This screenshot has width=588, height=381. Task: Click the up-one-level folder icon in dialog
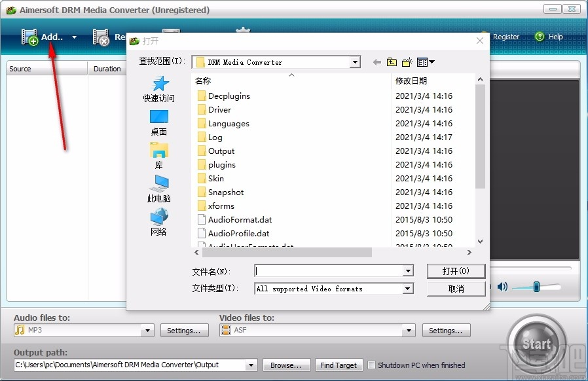392,62
